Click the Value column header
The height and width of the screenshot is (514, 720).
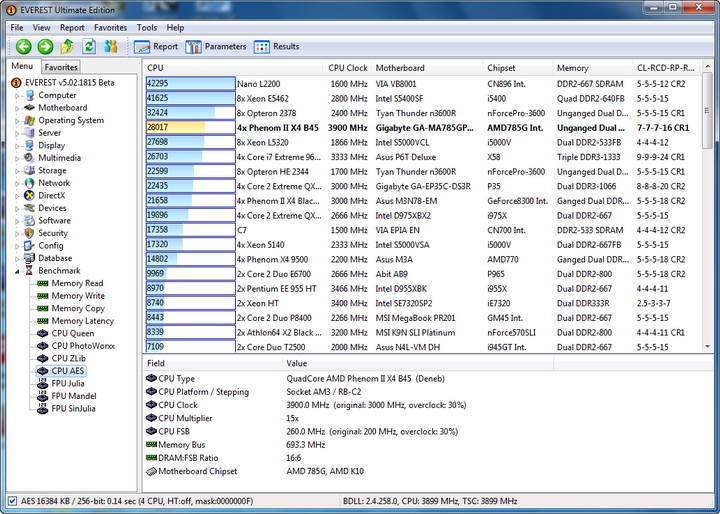[418, 363]
